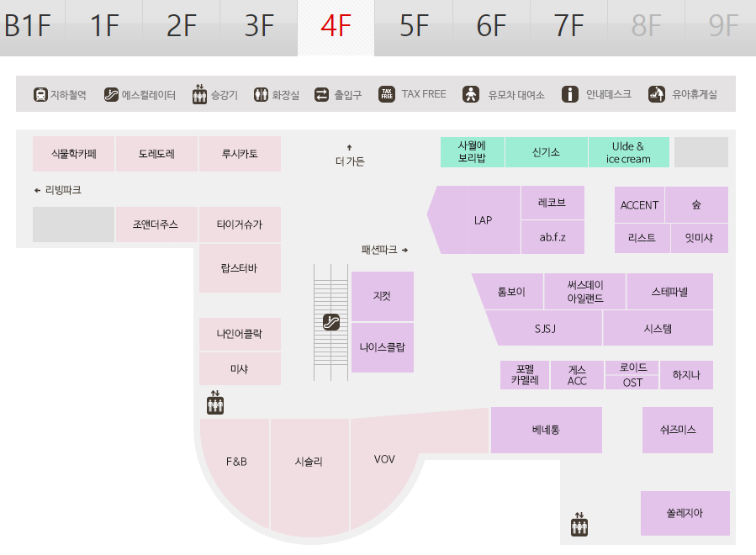
Task: Click the 포멜 카멜레 store block
Action: [525, 375]
